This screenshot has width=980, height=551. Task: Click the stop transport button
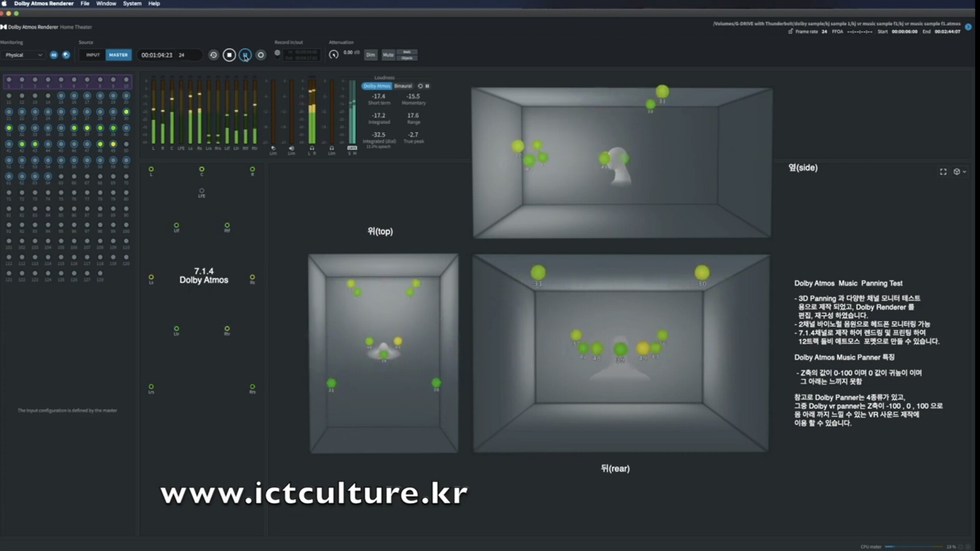(x=229, y=55)
